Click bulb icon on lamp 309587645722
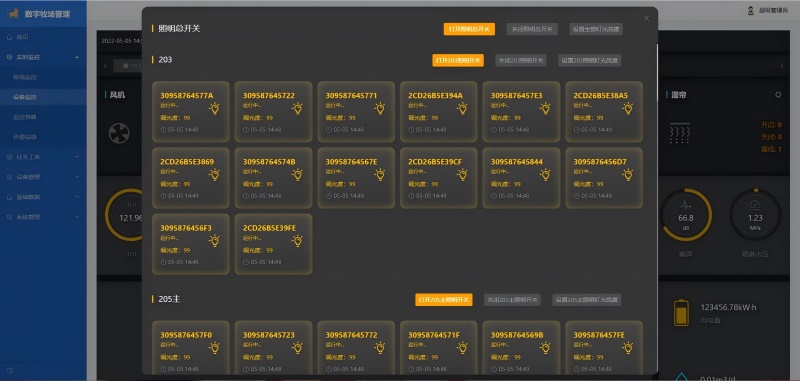The image size is (800, 381). 297,108
